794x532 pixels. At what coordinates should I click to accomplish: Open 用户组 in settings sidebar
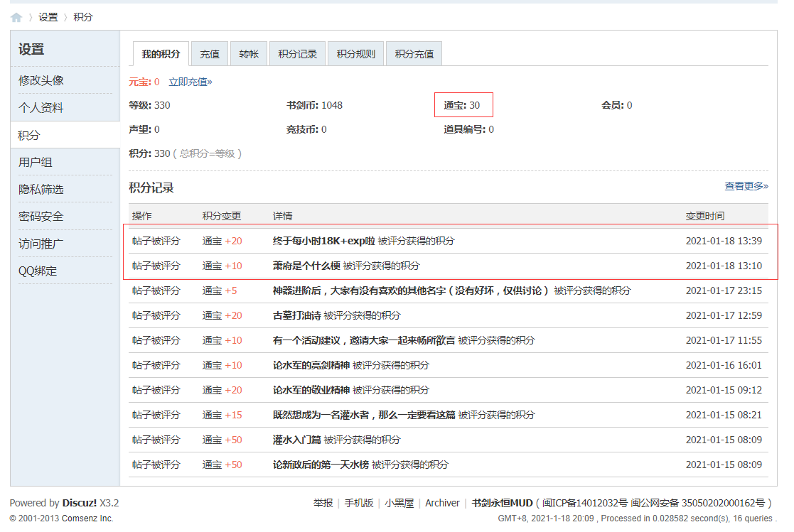(x=36, y=163)
